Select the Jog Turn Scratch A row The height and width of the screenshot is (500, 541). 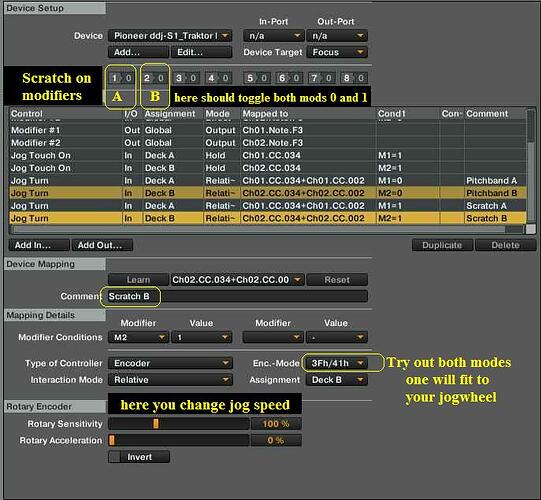[268, 206]
